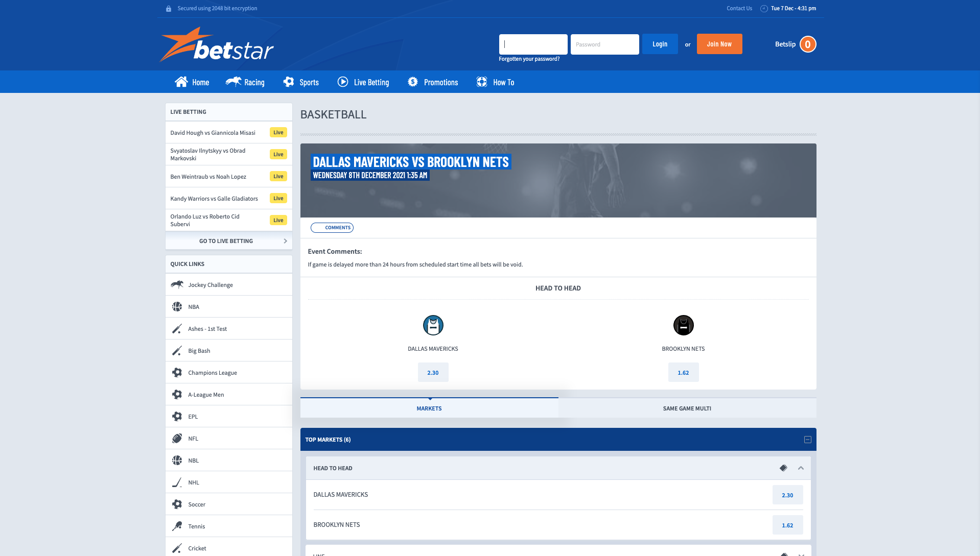Click the Promotions dollar badge icon
Screen dimensions: 980x556
click(413, 82)
